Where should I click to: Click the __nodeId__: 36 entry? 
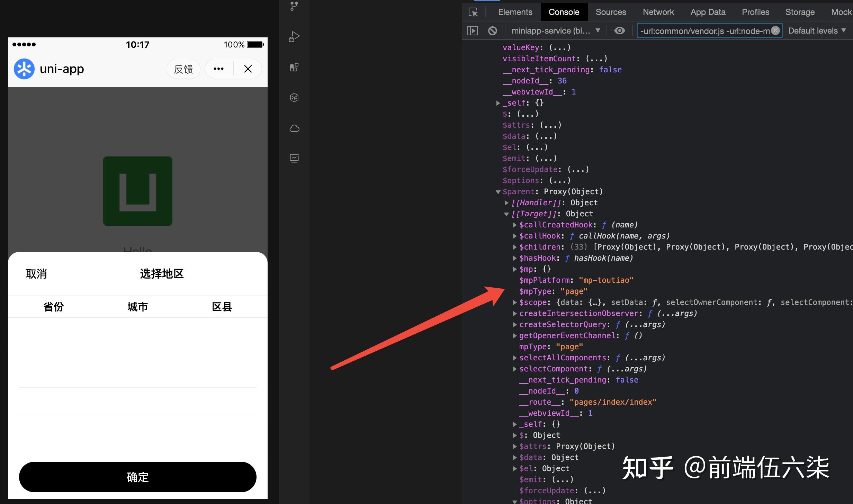tap(535, 81)
